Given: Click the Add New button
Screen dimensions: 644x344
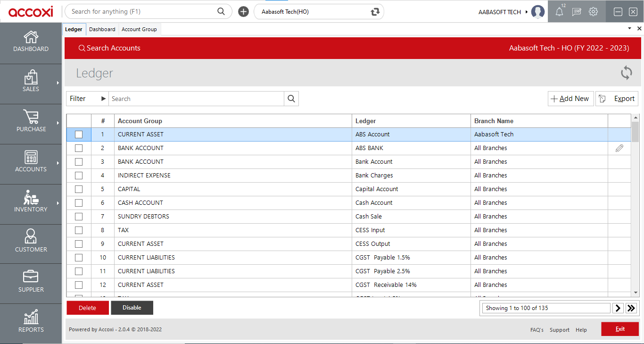Looking at the screenshot, I should (x=570, y=99).
